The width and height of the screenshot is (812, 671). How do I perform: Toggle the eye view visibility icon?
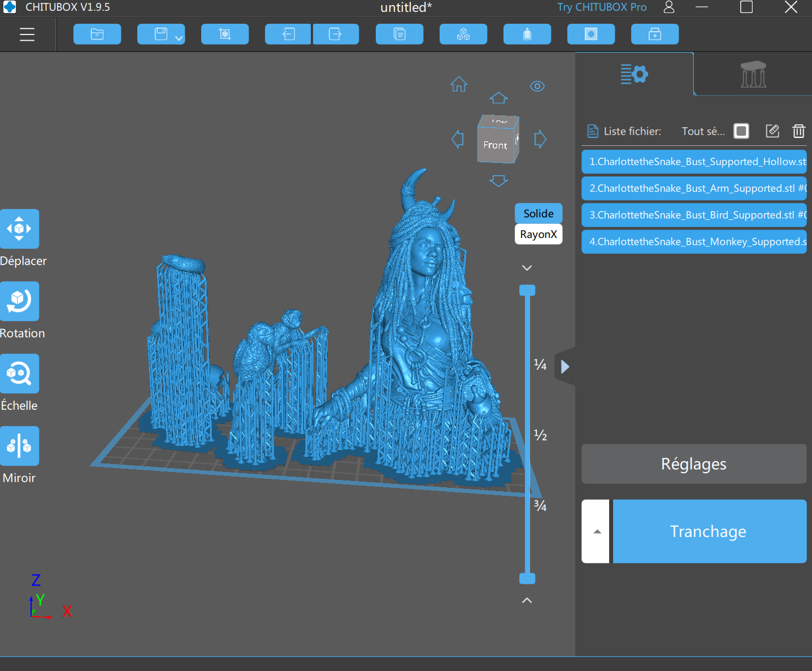[x=537, y=86]
